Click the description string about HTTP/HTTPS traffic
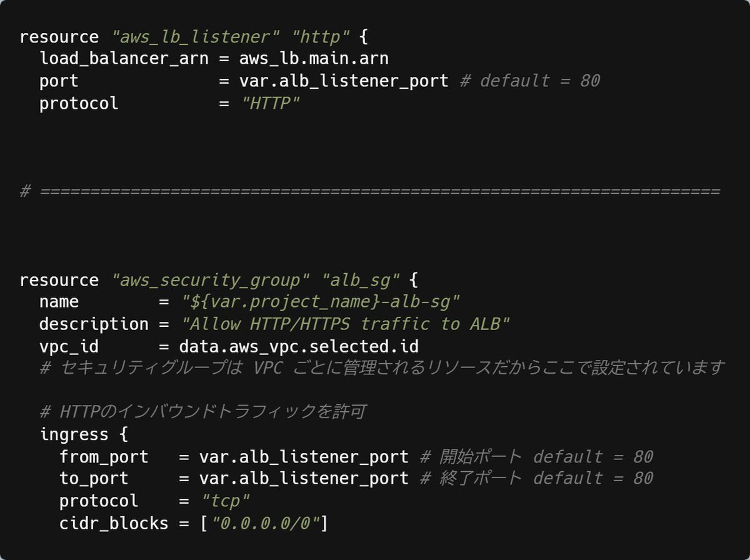Screen dimensions: 750x560 [346, 324]
